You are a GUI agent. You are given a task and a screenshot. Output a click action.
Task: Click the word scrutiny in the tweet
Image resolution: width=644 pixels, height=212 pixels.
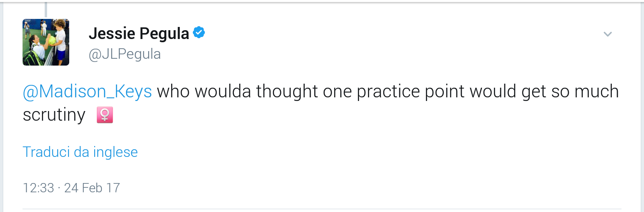coord(54,115)
